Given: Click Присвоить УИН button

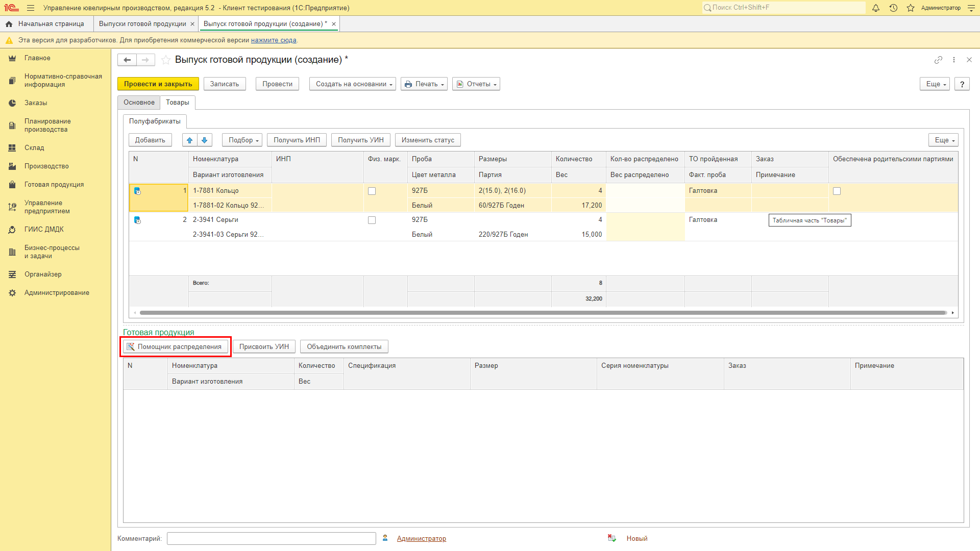Looking at the screenshot, I should point(264,347).
